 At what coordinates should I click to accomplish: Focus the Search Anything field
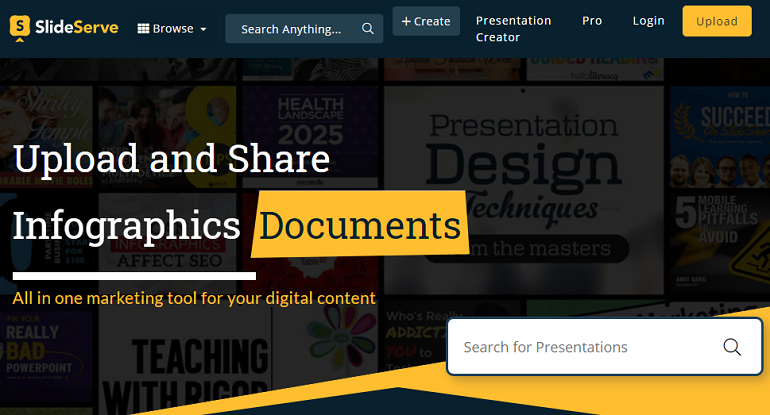coord(304,29)
